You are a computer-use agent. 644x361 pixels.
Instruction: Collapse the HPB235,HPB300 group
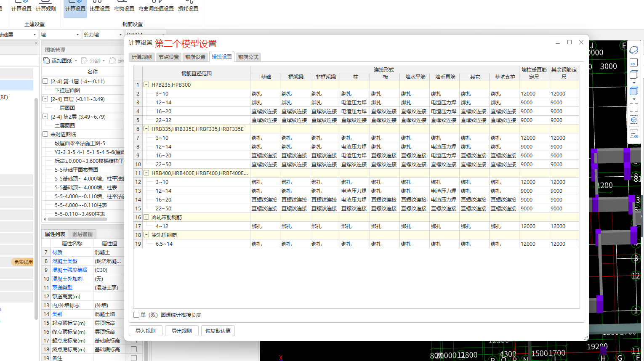146,85
